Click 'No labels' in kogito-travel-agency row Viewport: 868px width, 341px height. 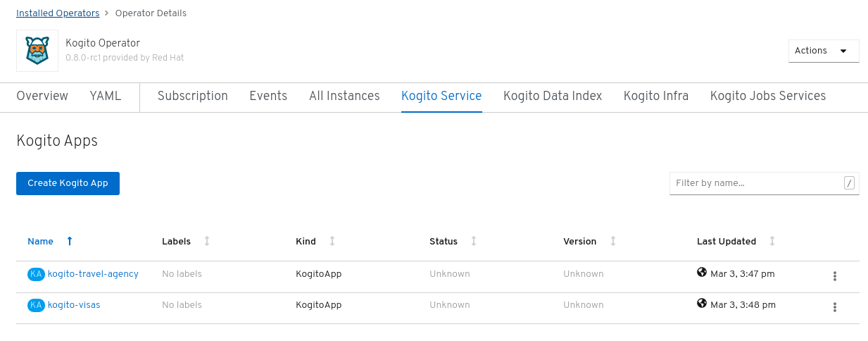pos(182,274)
